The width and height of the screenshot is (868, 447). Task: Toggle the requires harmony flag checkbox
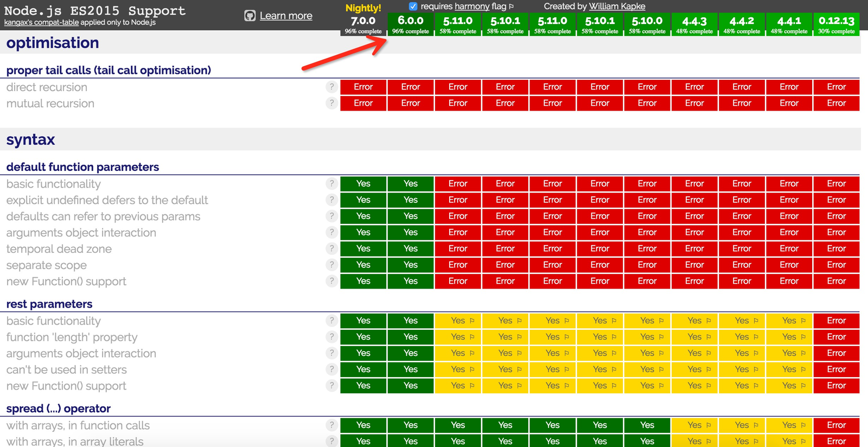[413, 7]
